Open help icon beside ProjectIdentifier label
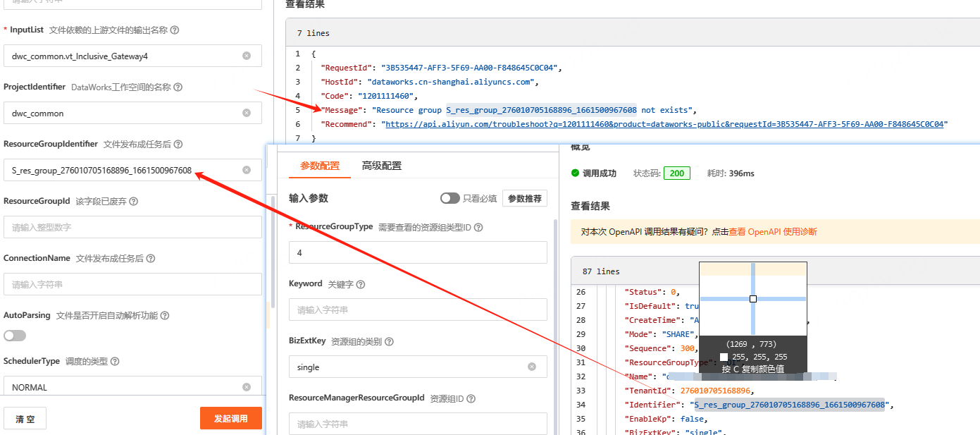This screenshot has height=435, width=980. 178,87
